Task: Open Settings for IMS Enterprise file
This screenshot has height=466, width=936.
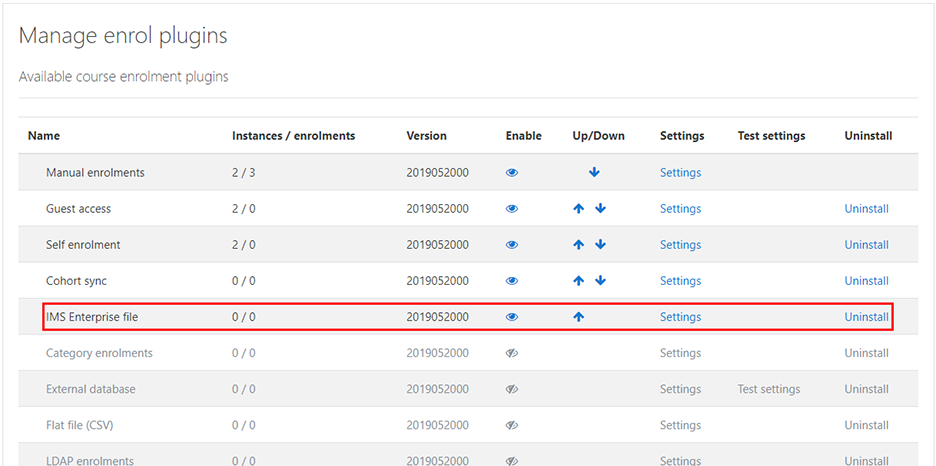Action: point(680,317)
